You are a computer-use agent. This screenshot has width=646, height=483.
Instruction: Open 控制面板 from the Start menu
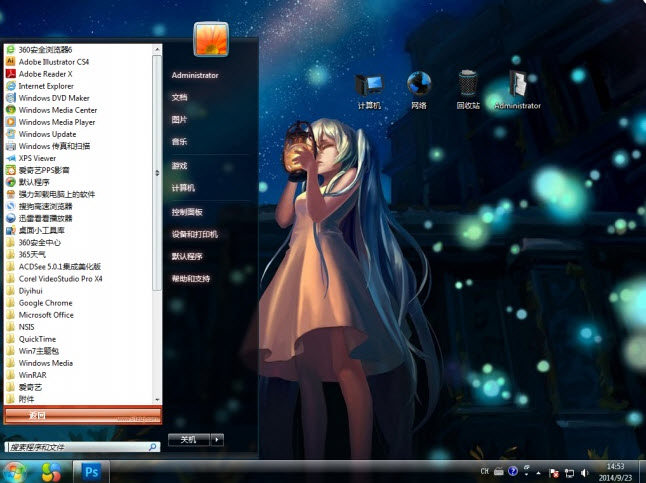tap(187, 212)
